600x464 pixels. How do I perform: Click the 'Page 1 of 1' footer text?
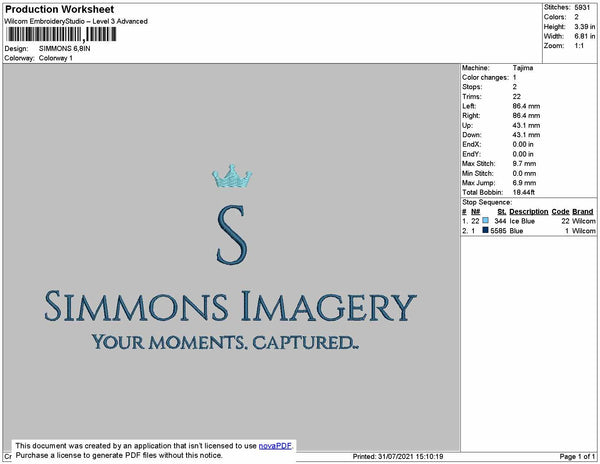tap(577, 456)
